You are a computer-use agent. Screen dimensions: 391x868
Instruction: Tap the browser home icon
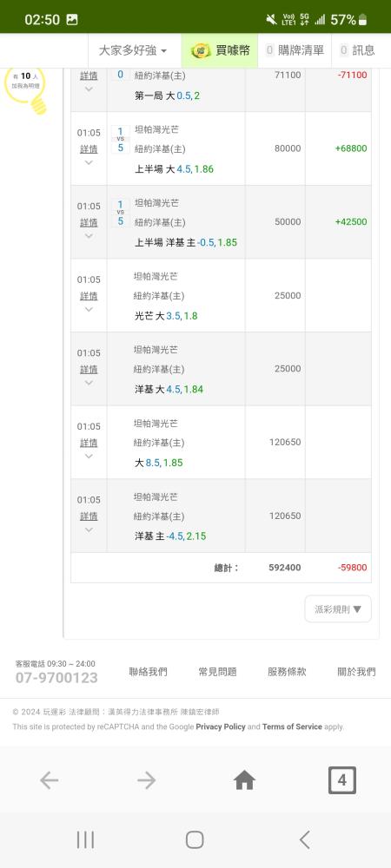coord(244,780)
